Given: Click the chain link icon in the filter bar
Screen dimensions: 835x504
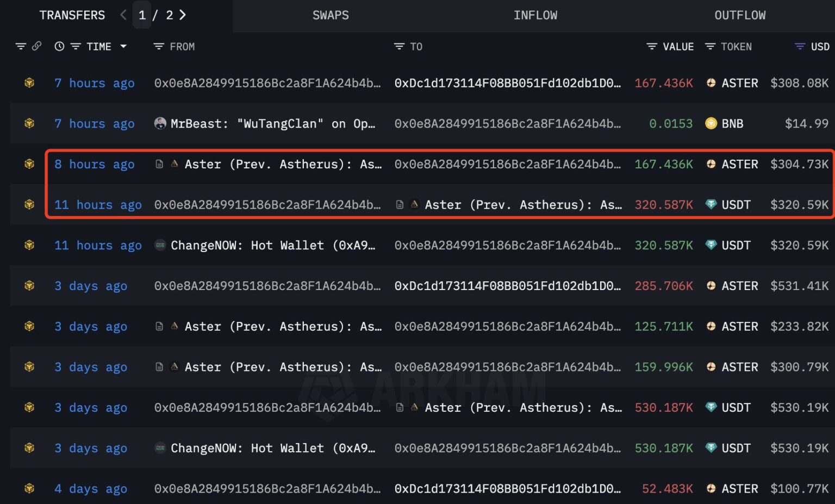Looking at the screenshot, I should coord(37,46).
